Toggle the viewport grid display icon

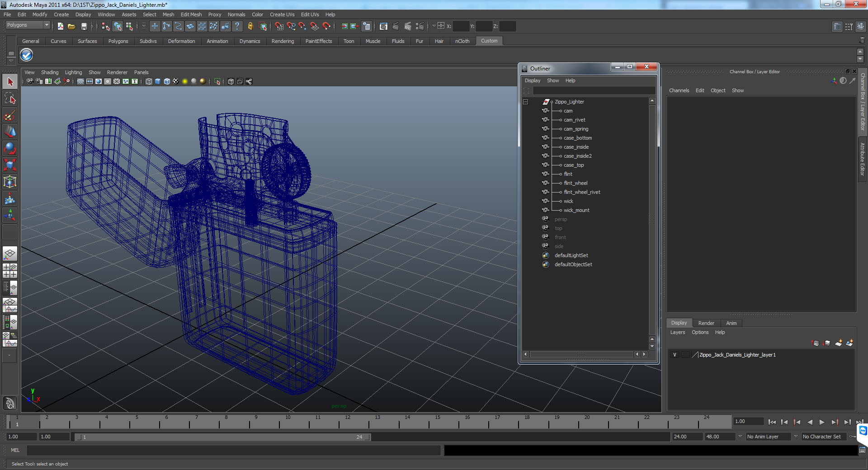click(80, 81)
